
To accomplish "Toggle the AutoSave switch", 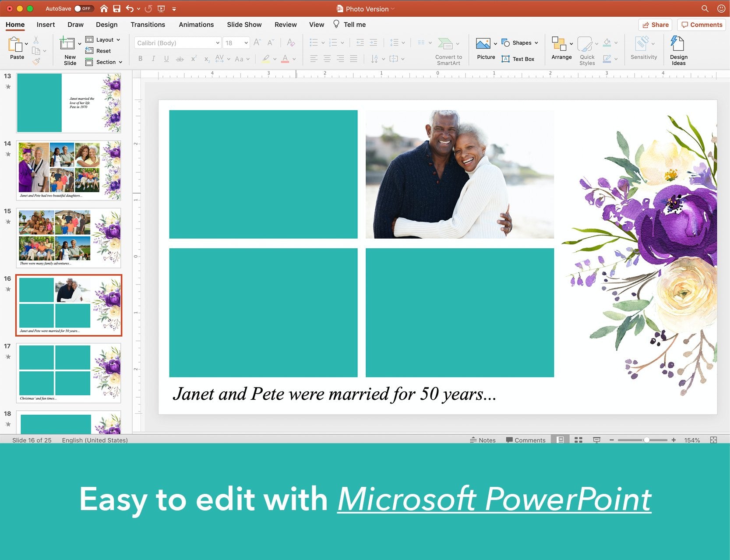I will [84, 9].
